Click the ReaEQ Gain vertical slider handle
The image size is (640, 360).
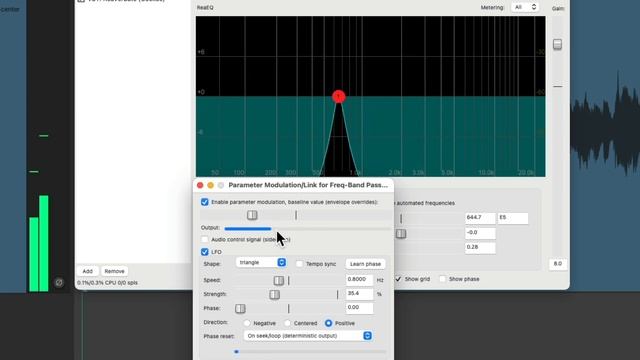(558, 44)
